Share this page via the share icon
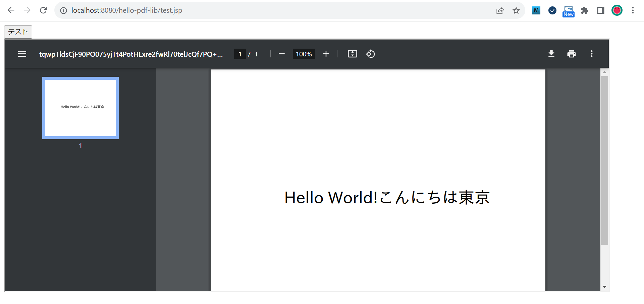The height and width of the screenshot is (304, 644). tap(500, 10)
